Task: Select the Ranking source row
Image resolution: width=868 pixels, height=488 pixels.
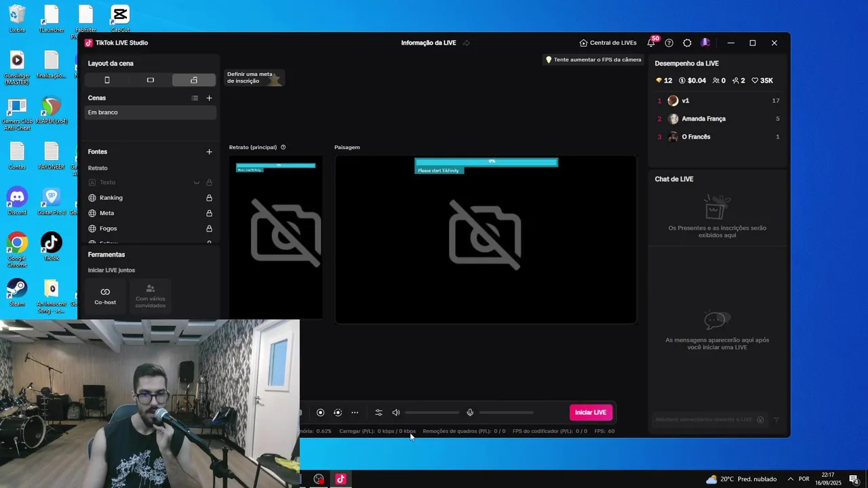Action: coord(150,198)
